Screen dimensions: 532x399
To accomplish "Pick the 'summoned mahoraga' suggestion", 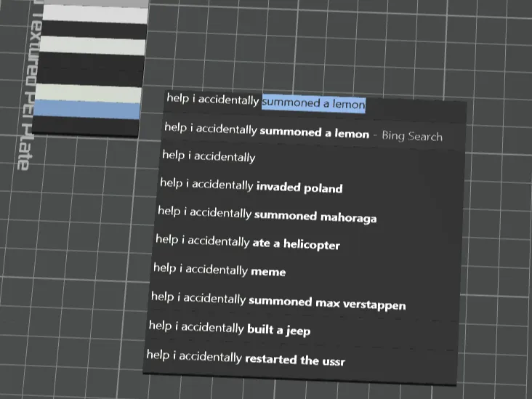I will coord(267,214).
